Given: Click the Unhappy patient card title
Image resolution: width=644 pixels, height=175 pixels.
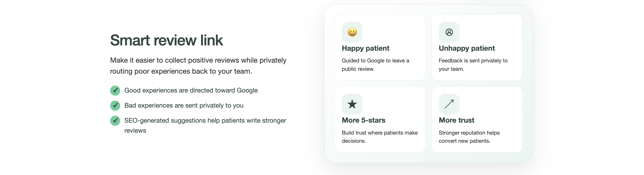Looking at the screenshot, I should 467,48.
